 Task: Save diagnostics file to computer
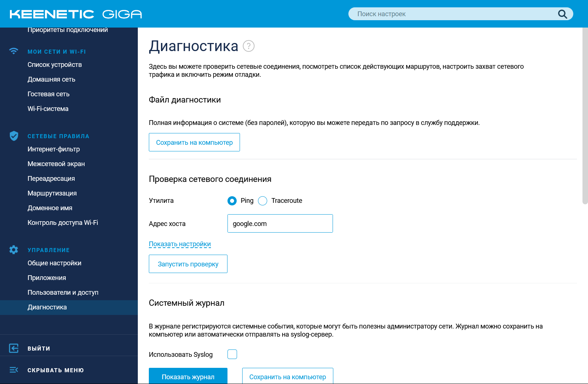(194, 142)
